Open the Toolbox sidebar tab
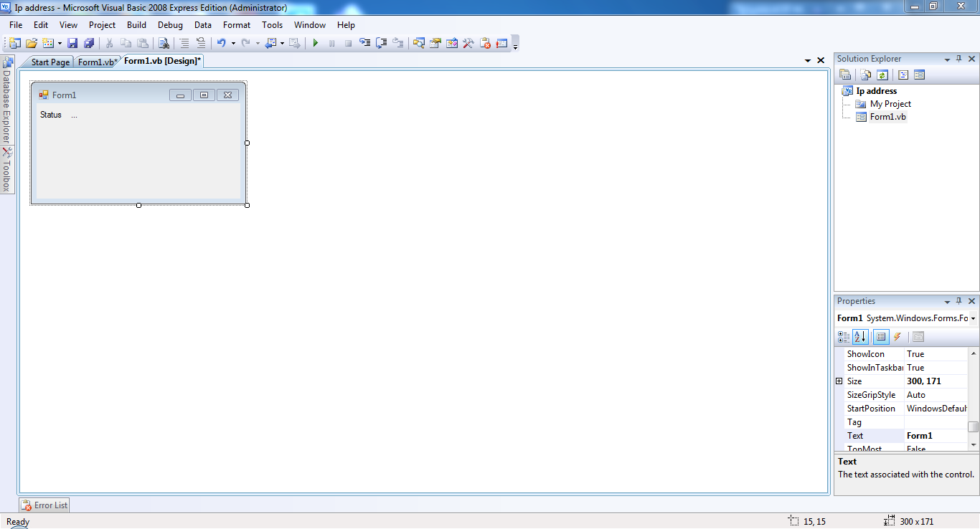The height and width of the screenshot is (529, 980). click(7, 172)
